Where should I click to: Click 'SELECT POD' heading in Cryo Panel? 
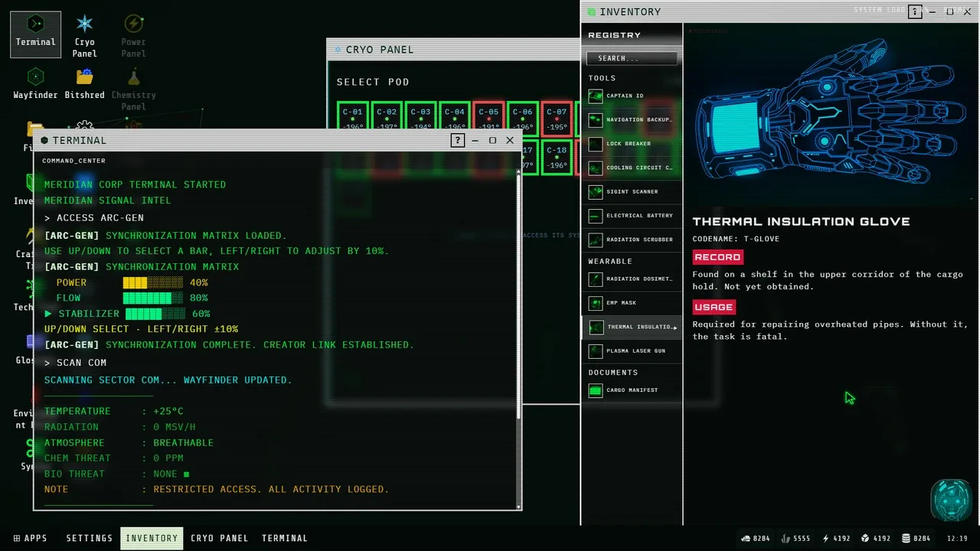tap(373, 82)
